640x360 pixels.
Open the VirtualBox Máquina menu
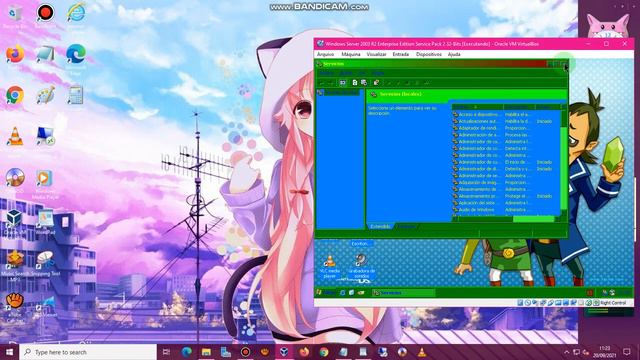[351, 54]
